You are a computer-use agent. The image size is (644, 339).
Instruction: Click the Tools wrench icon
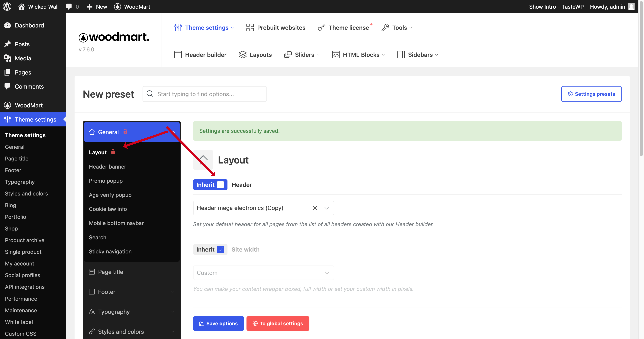coord(385,27)
